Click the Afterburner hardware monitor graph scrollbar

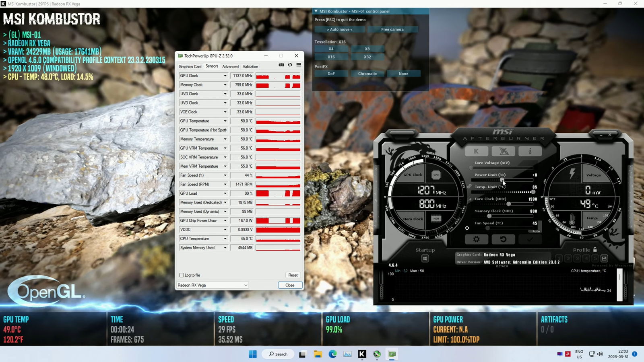(x=620, y=285)
